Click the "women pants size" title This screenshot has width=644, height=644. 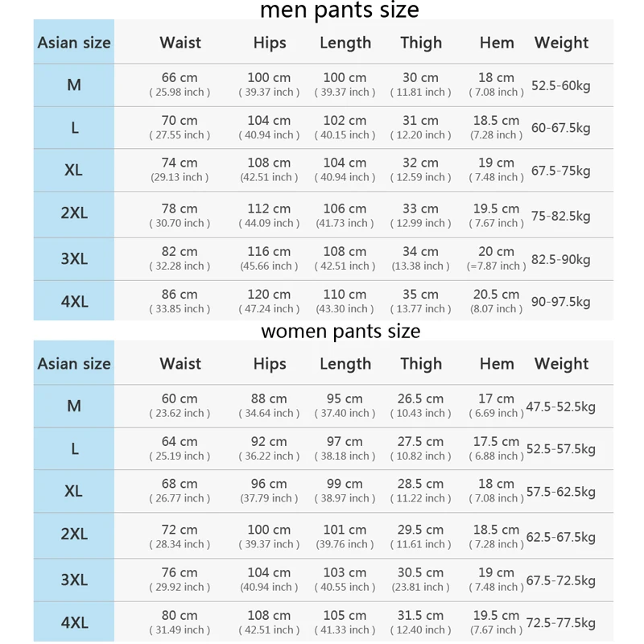(340, 331)
